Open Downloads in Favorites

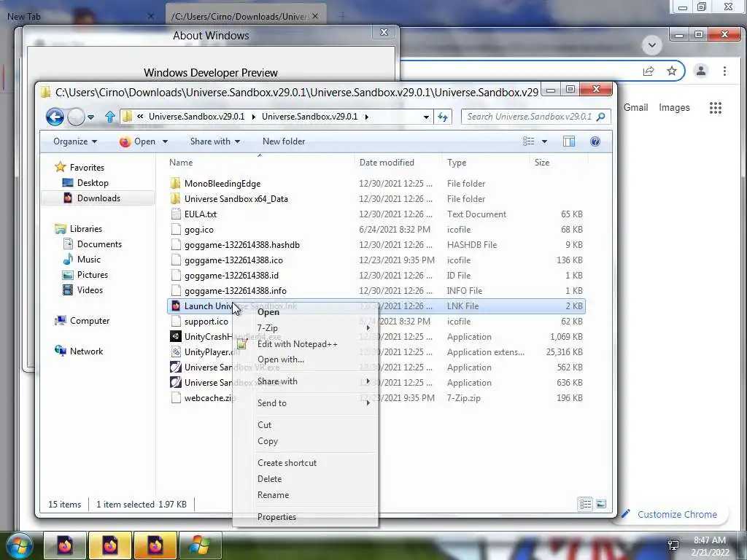click(x=98, y=198)
